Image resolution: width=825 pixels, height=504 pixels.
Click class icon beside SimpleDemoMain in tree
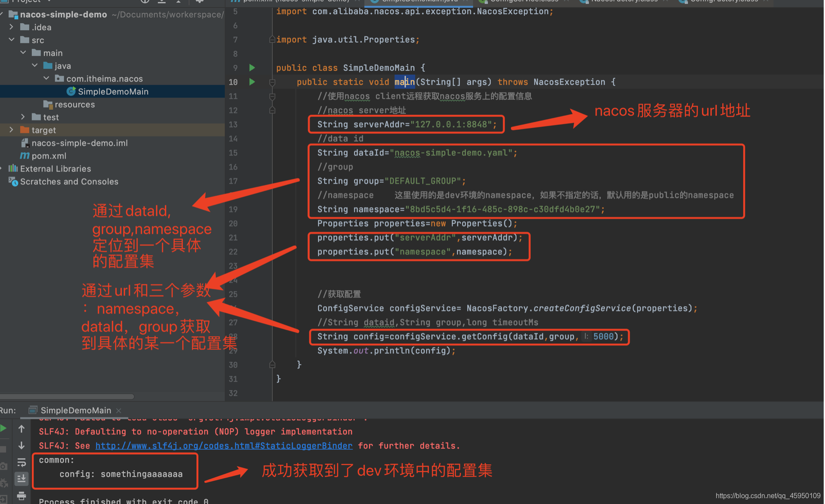point(71,91)
